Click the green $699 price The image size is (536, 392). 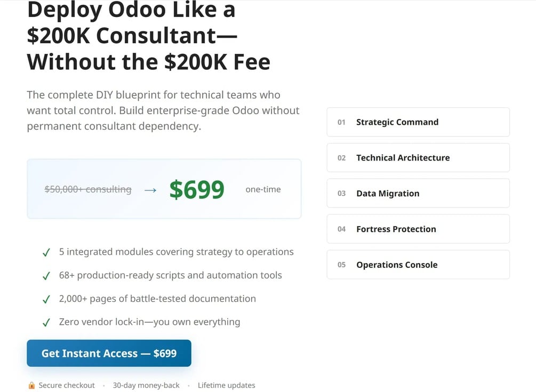(197, 189)
